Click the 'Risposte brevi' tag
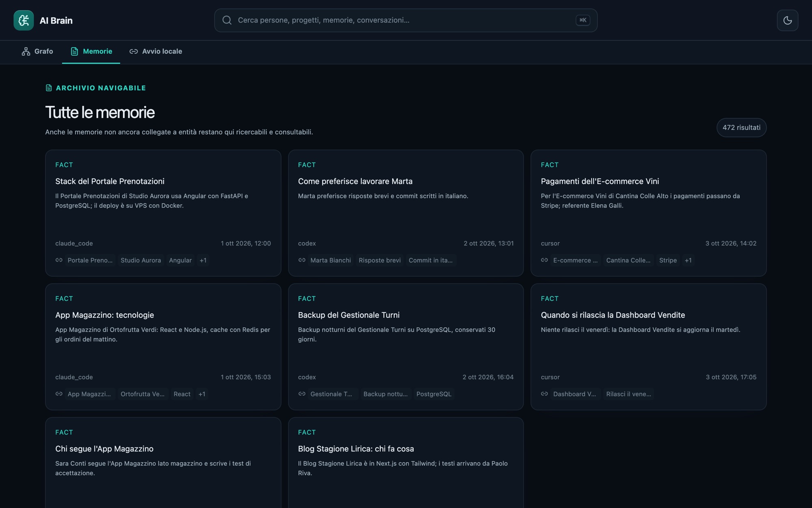The height and width of the screenshot is (508, 812). (380, 261)
